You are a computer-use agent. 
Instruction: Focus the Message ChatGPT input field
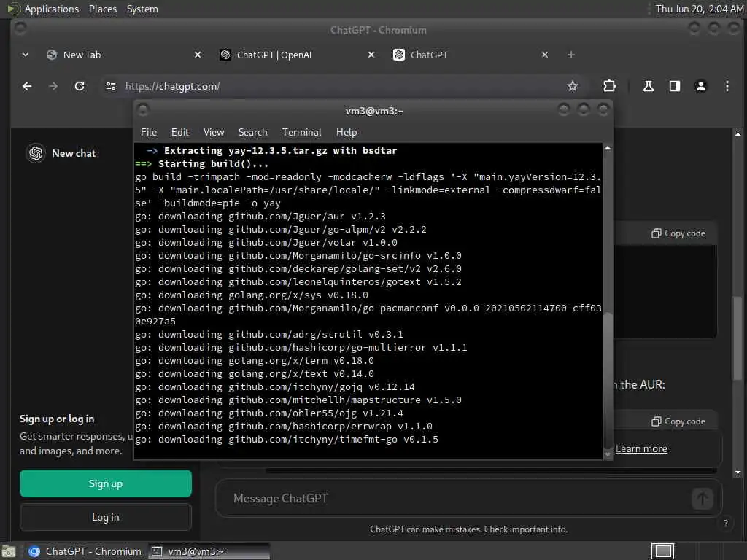(x=457, y=499)
